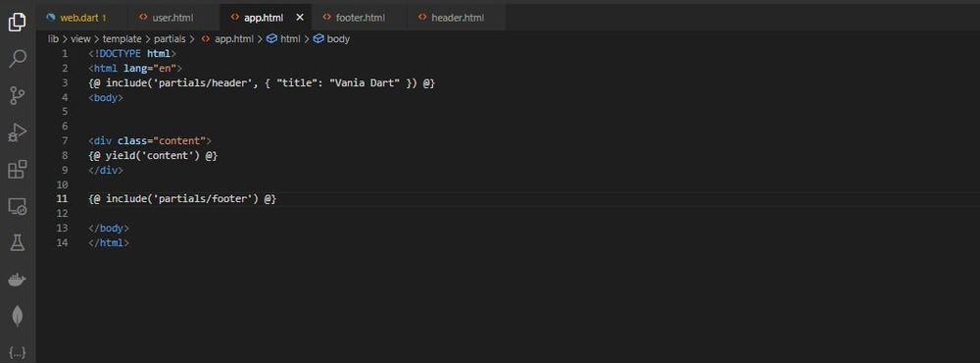This screenshot has width=980, height=363.
Task: Click the "Vania Dart" title string
Action: 365,82
